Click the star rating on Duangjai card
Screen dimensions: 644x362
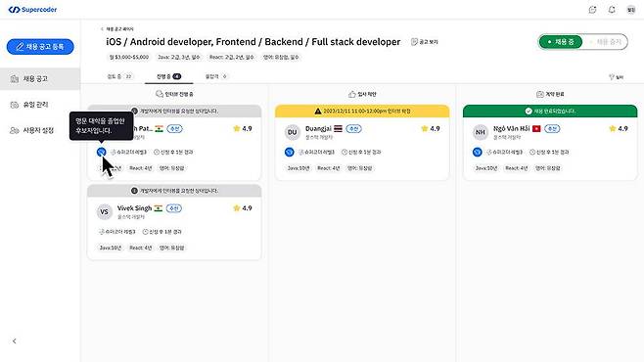coord(431,128)
